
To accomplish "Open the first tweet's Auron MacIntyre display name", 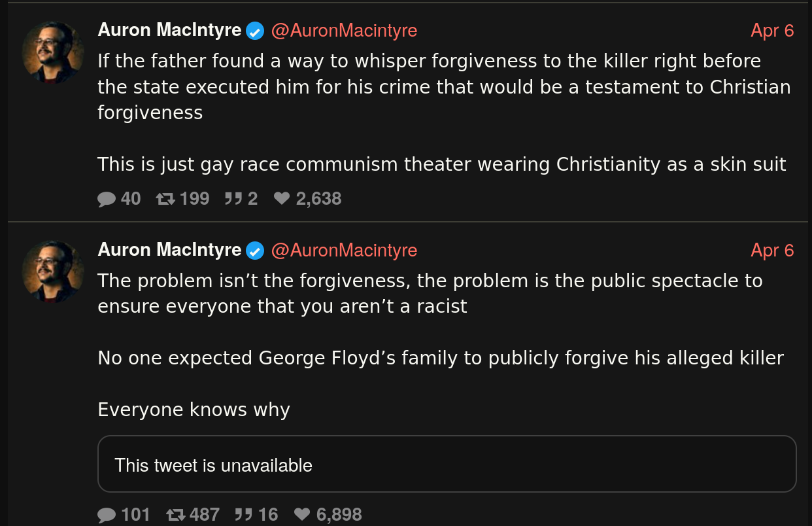I will (x=169, y=30).
